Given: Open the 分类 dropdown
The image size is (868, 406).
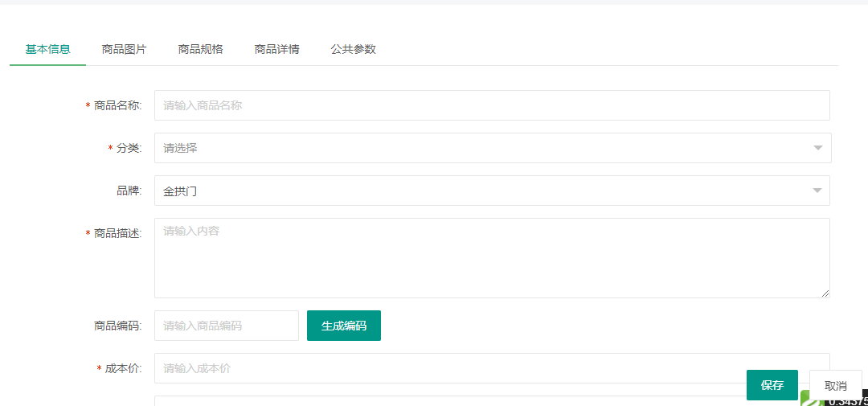Looking at the screenshot, I should [x=493, y=148].
